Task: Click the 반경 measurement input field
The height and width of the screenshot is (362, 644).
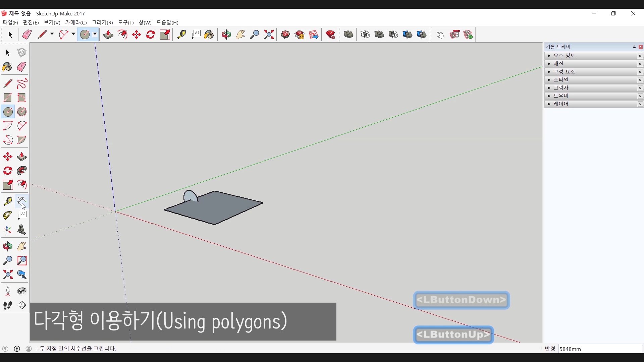Action: [x=600, y=349]
